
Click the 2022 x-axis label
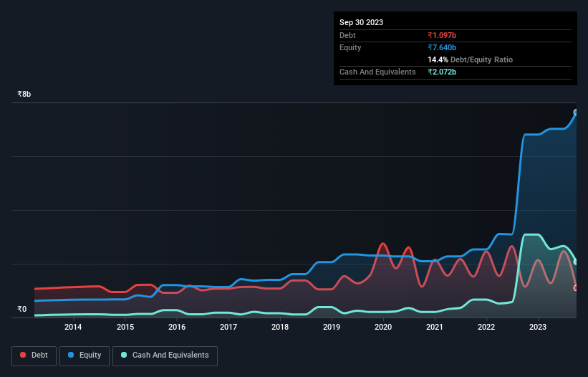(x=486, y=327)
